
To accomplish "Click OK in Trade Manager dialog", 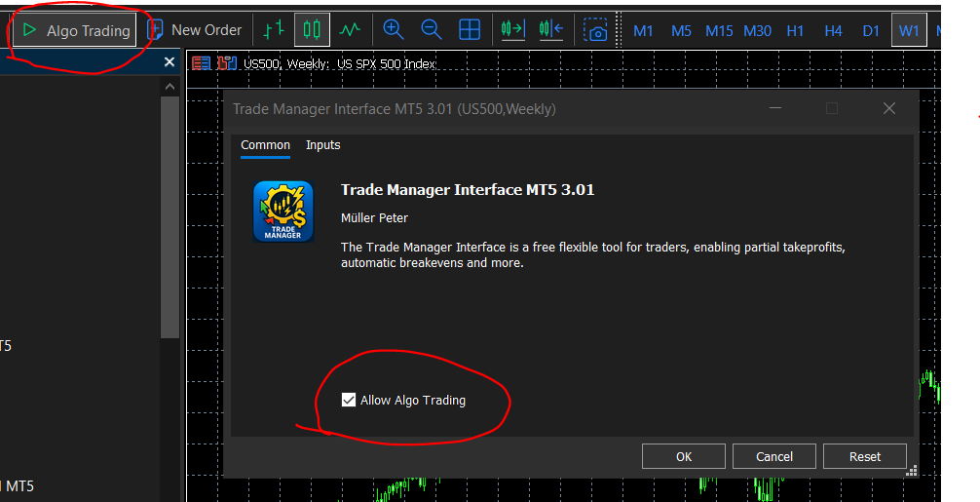I will tap(684, 456).
